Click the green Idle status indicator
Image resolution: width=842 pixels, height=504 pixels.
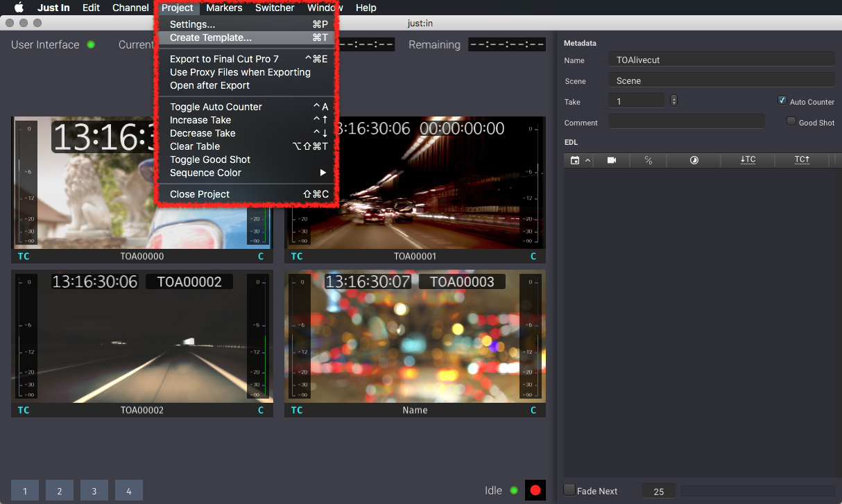pos(514,490)
